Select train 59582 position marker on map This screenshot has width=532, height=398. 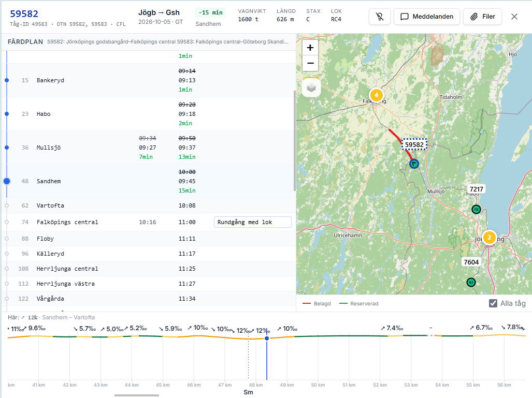(414, 164)
